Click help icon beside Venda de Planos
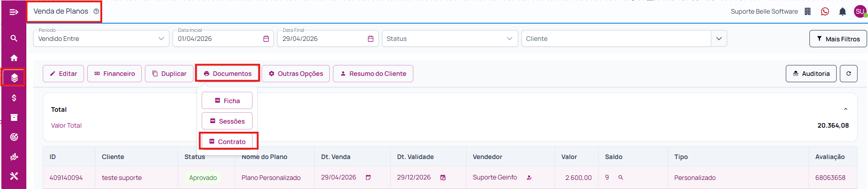868x189 pixels. [96, 11]
